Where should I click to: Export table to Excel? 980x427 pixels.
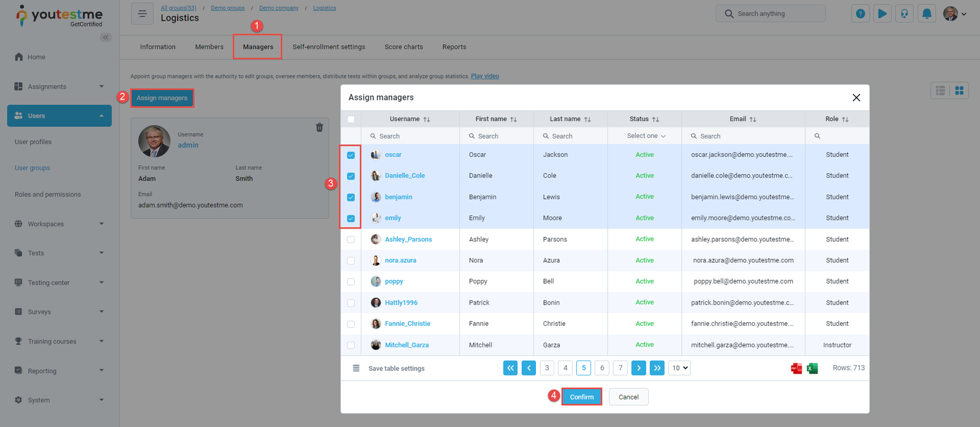tap(812, 368)
